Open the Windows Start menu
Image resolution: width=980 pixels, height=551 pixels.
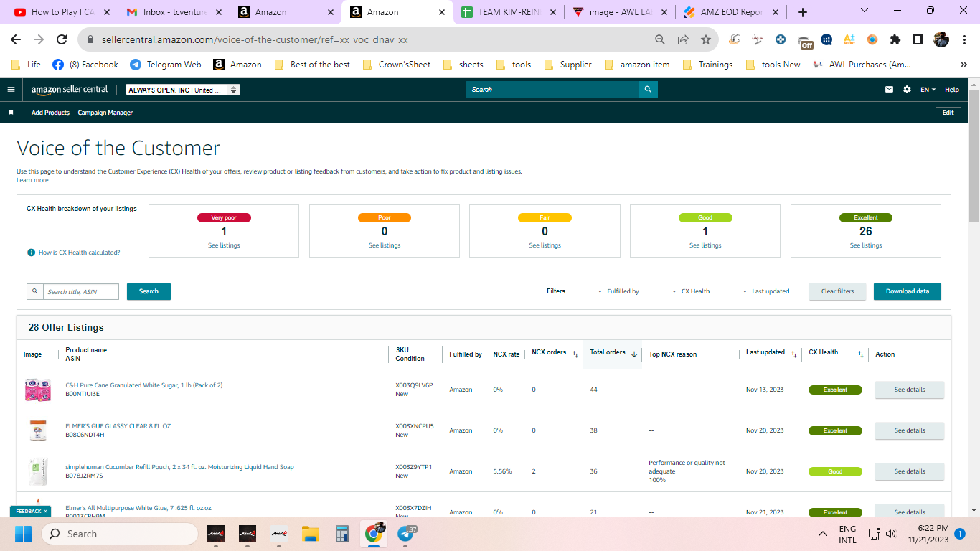click(24, 534)
